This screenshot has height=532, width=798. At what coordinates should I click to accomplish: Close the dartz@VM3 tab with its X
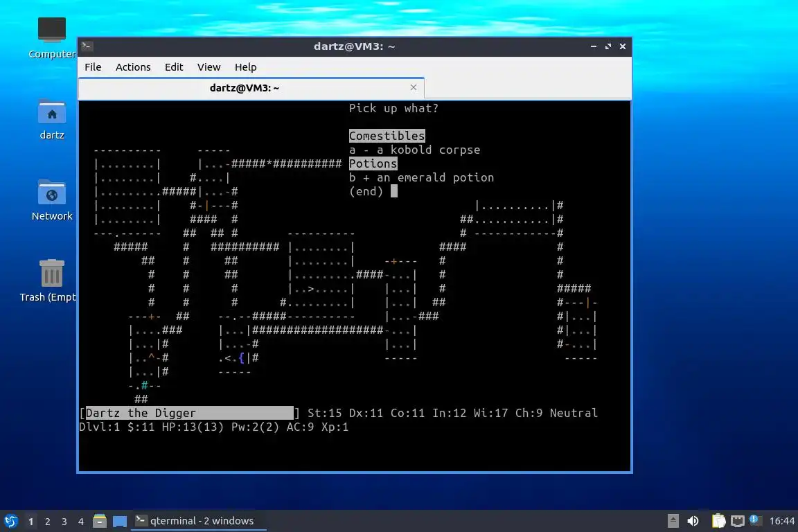pyautogui.click(x=414, y=87)
